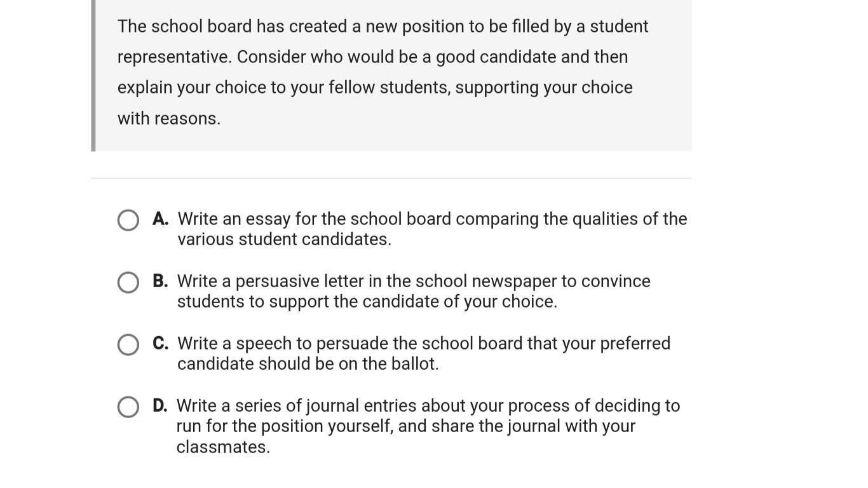
Task: Click the bold "B." letter label
Action: 160,281
